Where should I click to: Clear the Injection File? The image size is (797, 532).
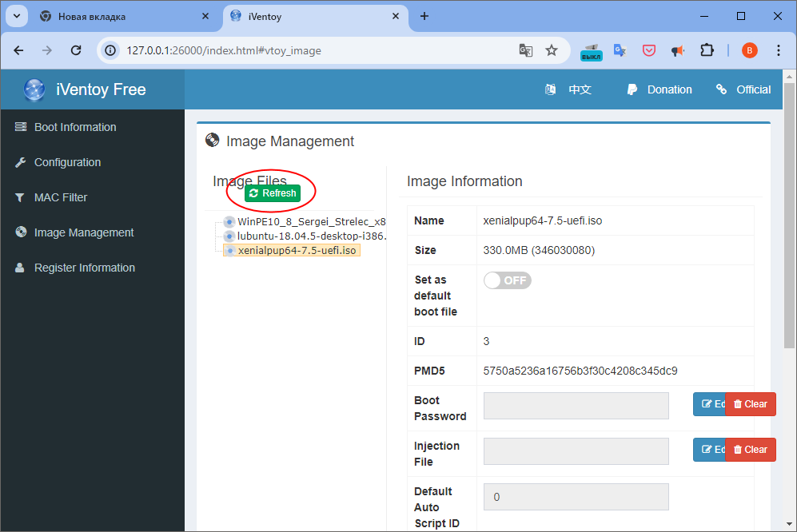point(751,450)
